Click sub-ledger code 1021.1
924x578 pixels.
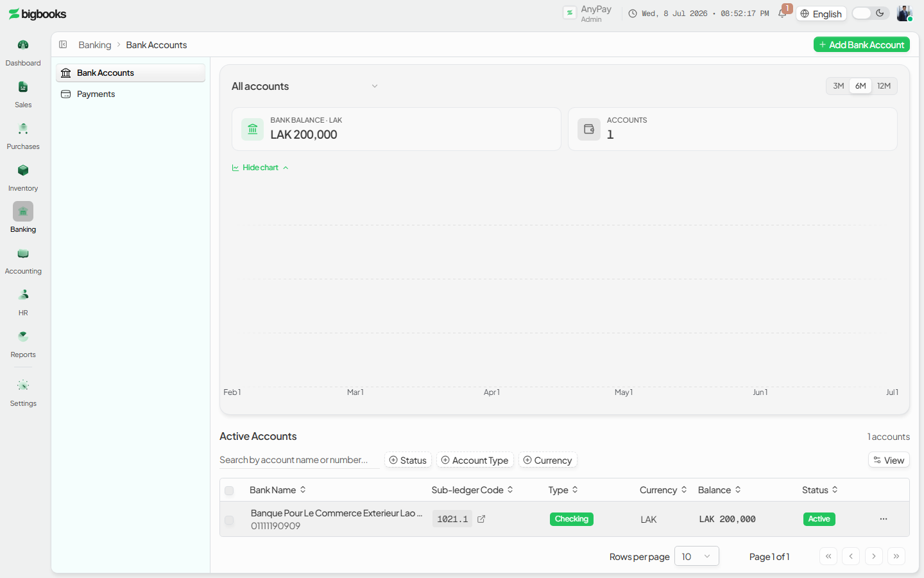(452, 519)
